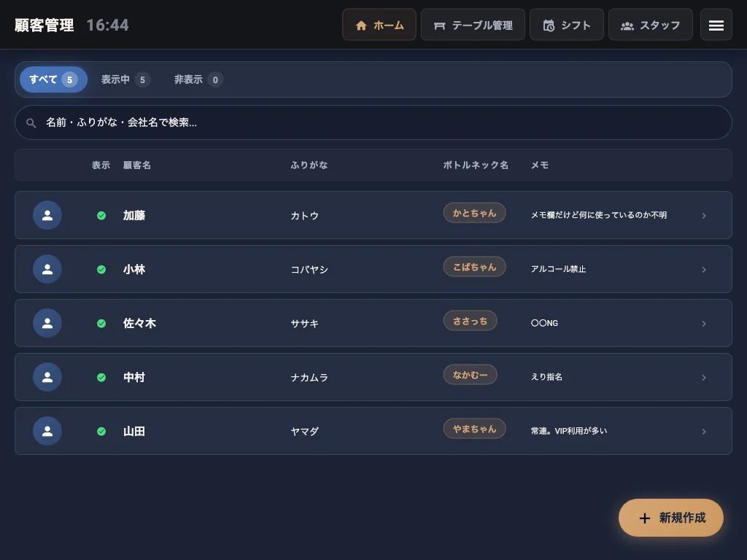Toggle the green display check for 小林
This screenshot has width=747, height=560.
click(x=101, y=270)
